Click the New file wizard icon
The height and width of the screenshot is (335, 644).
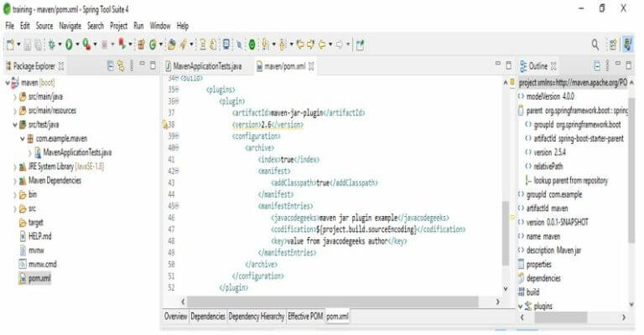10,44
